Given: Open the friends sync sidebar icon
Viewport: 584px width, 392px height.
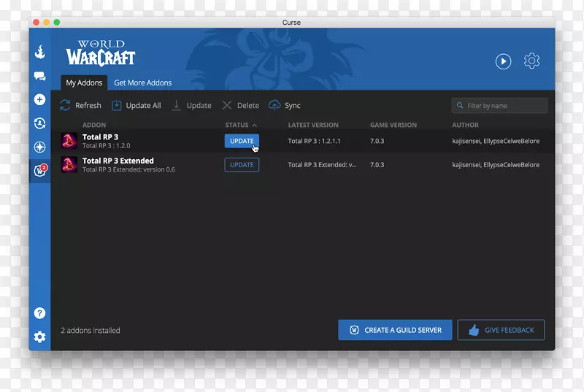Looking at the screenshot, I should pos(39,123).
